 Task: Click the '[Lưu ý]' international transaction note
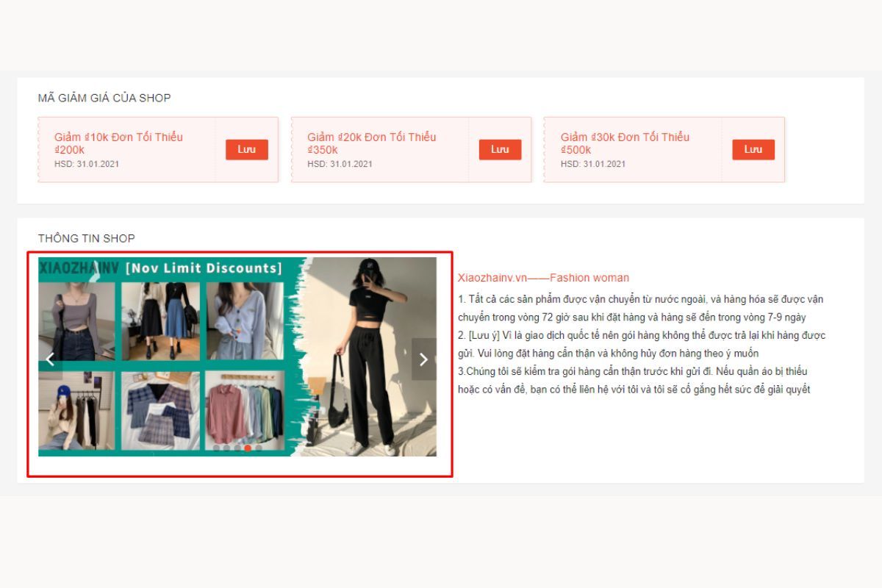(x=642, y=344)
